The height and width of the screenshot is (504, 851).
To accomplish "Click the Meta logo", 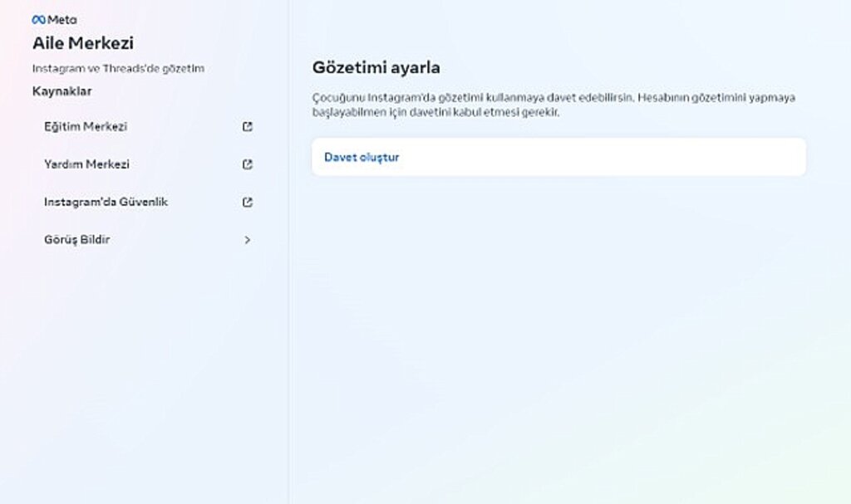I will pos(54,20).
